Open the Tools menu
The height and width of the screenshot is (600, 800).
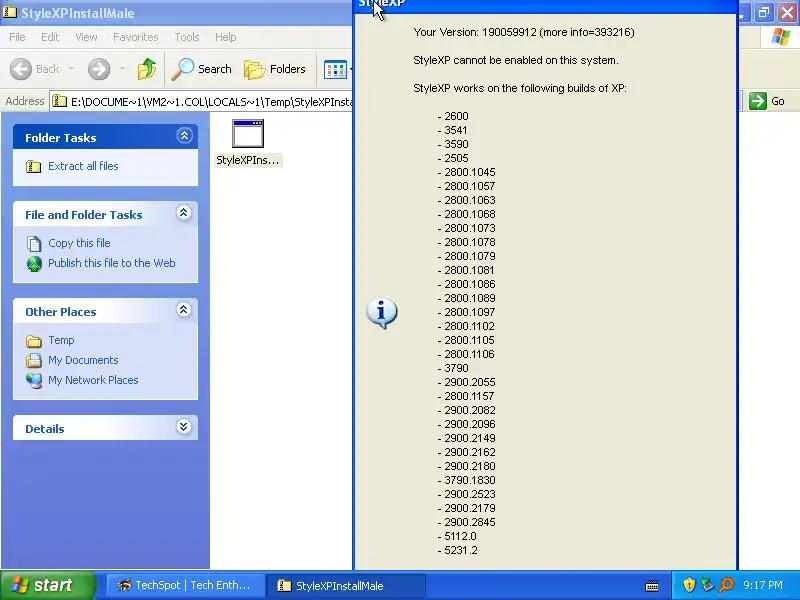(x=187, y=37)
